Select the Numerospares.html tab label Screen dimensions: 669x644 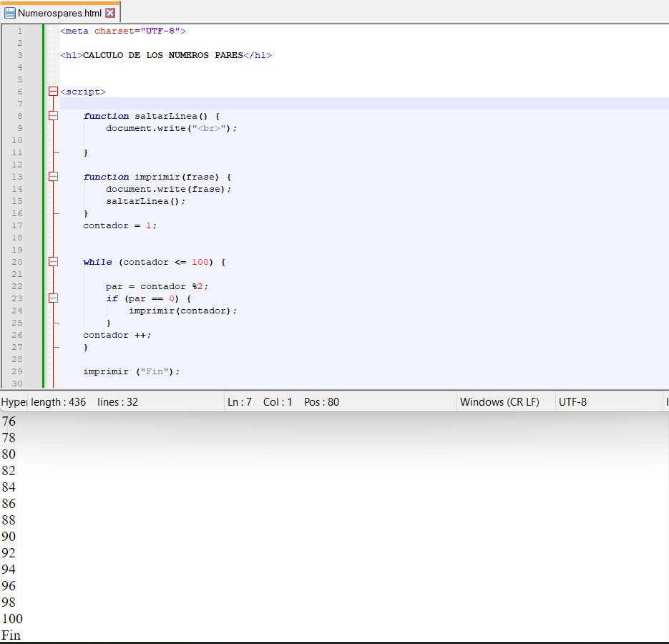59,13
